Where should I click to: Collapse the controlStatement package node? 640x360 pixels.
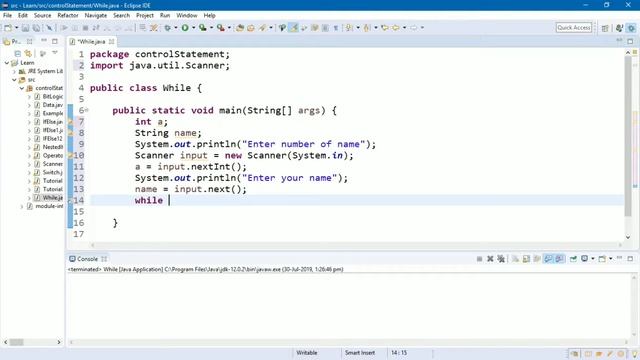tap(22, 88)
